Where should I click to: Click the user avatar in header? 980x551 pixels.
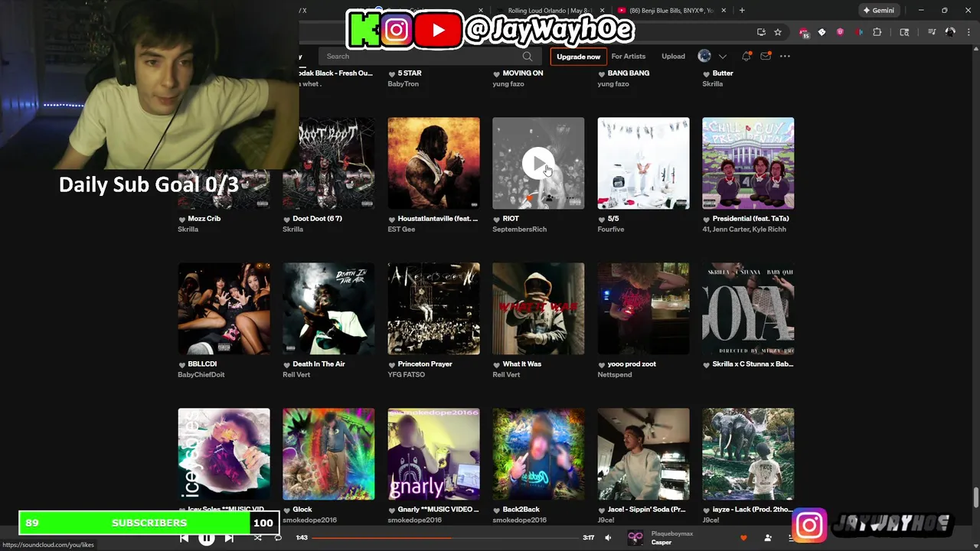pos(704,56)
